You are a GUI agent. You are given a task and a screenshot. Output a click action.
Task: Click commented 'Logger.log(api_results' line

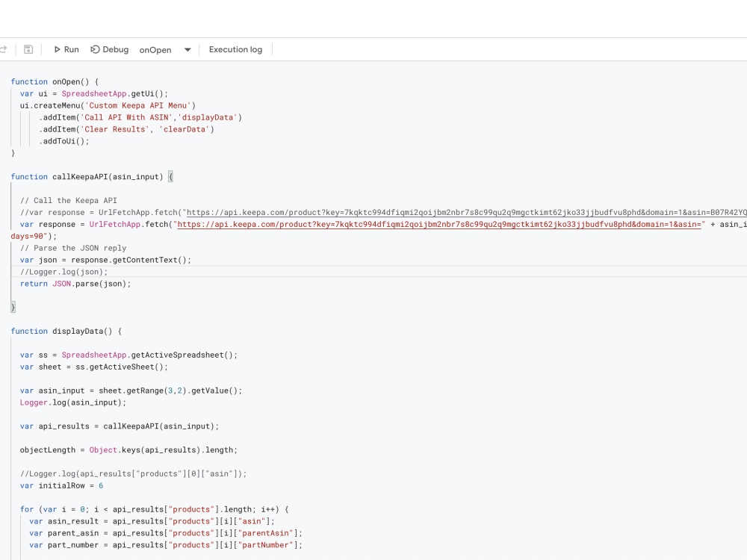point(134,474)
